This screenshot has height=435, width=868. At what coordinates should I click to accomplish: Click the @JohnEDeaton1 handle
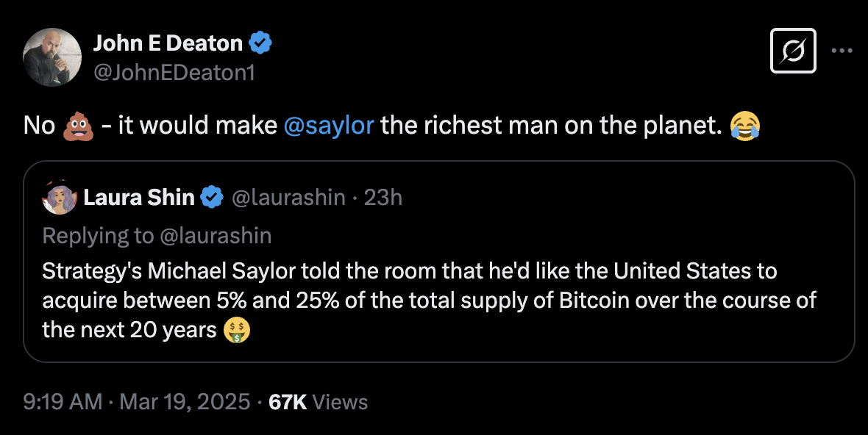(174, 72)
